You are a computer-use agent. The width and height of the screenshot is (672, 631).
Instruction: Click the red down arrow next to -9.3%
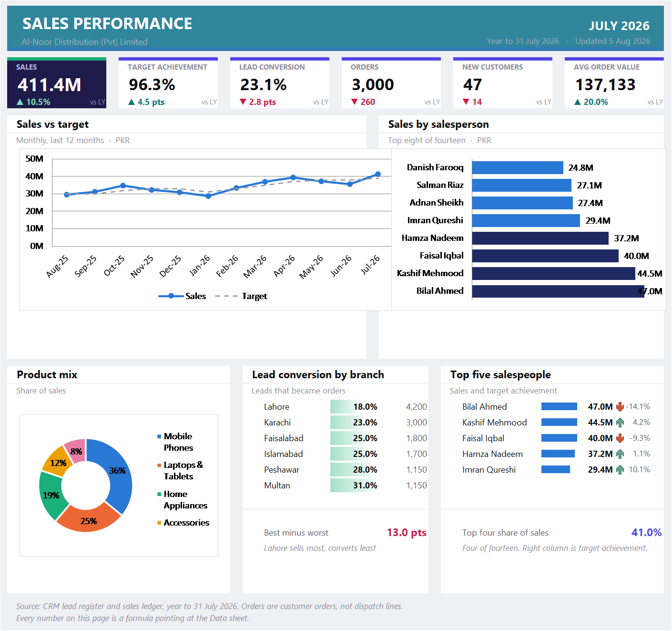[620, 438]
